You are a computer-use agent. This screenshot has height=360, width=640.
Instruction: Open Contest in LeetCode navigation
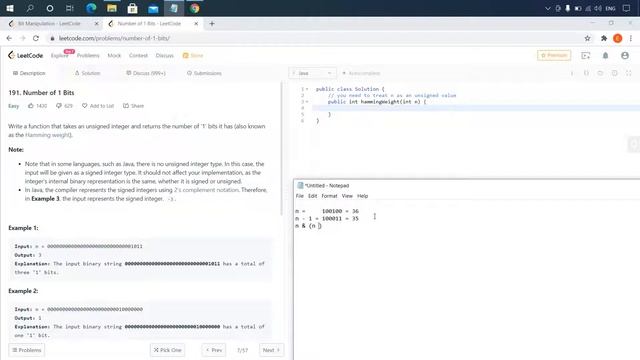point(138,56)
